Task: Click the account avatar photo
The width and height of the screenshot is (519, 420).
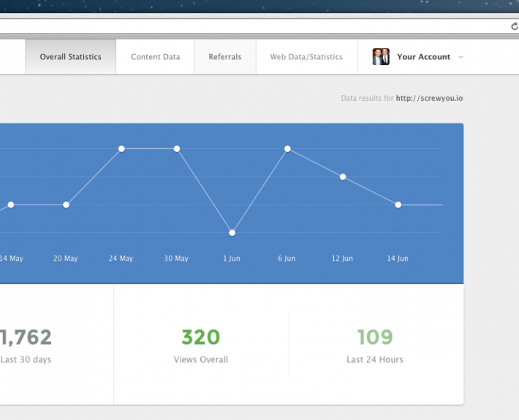Action: coord(381,57)
